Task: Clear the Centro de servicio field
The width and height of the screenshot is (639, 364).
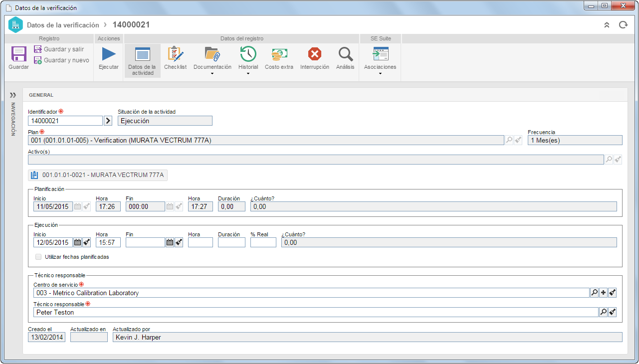Action: click(613, 293)
